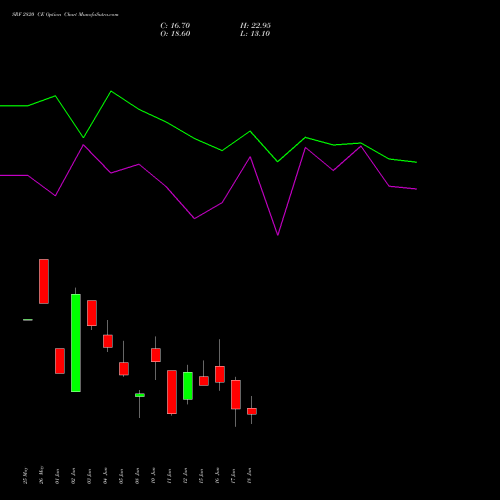The image size is (500, 500).
Task: Click the red candle for 26 May
Action: [44, 281]
